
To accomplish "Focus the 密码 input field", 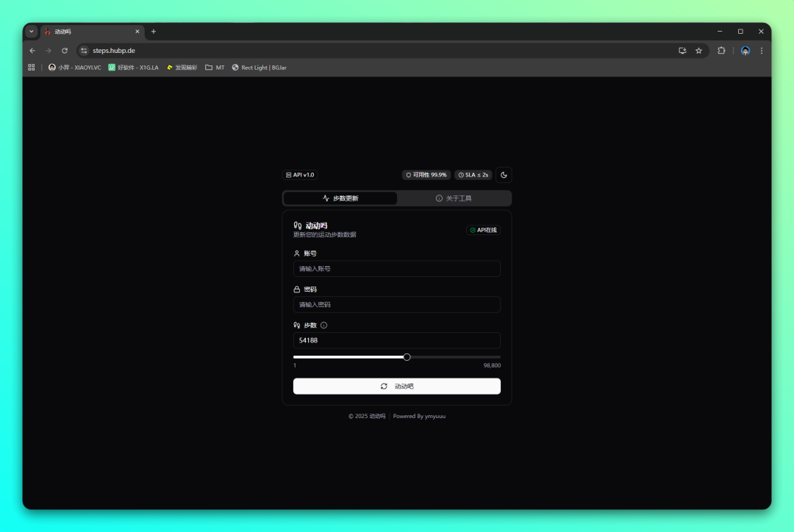I will 396,305.
